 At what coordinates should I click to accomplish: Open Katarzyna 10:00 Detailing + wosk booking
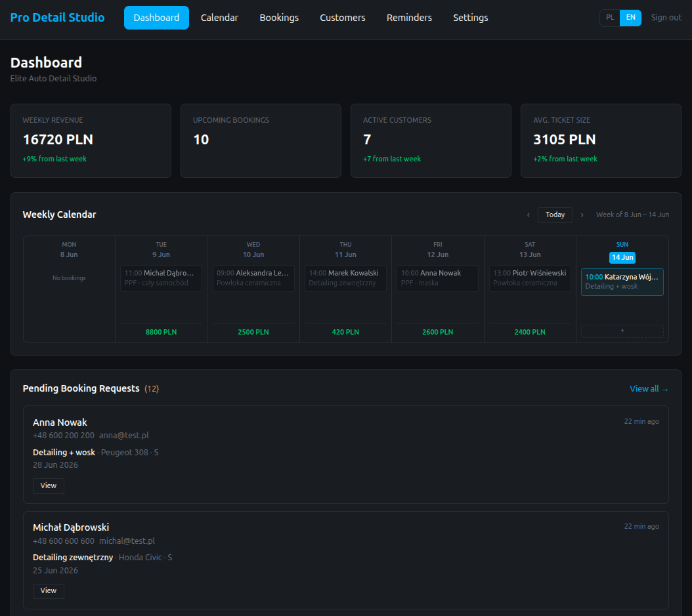coord(622,282)
